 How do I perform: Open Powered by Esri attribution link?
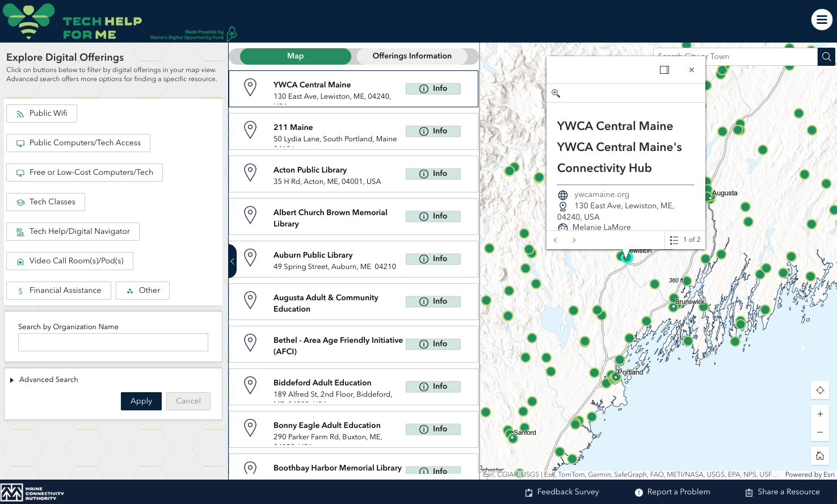coord(810,474)
